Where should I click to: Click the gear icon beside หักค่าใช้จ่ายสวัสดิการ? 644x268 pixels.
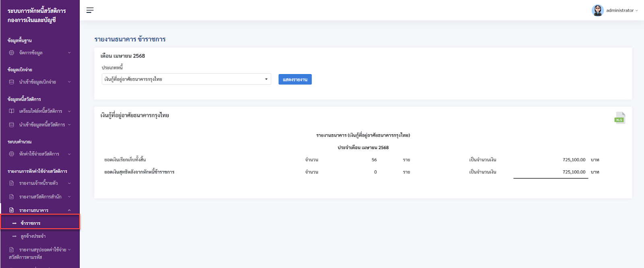[12, 154]
